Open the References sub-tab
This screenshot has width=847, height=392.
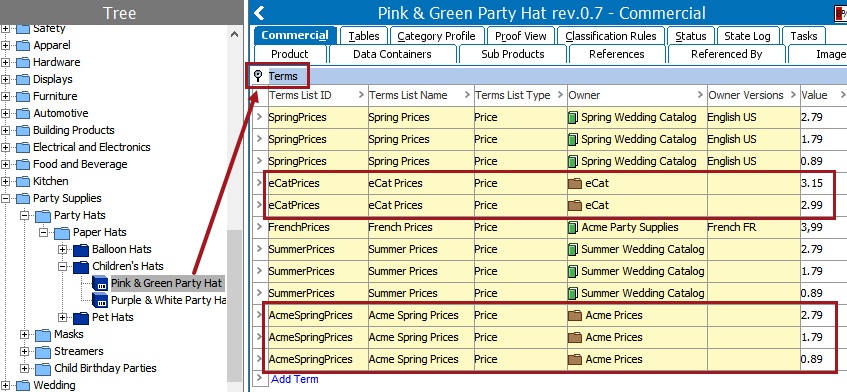coord(616,54)
